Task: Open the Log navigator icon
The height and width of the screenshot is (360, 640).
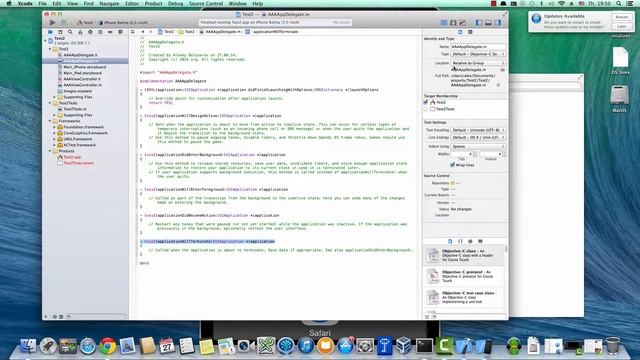Action: coord(120,32)
